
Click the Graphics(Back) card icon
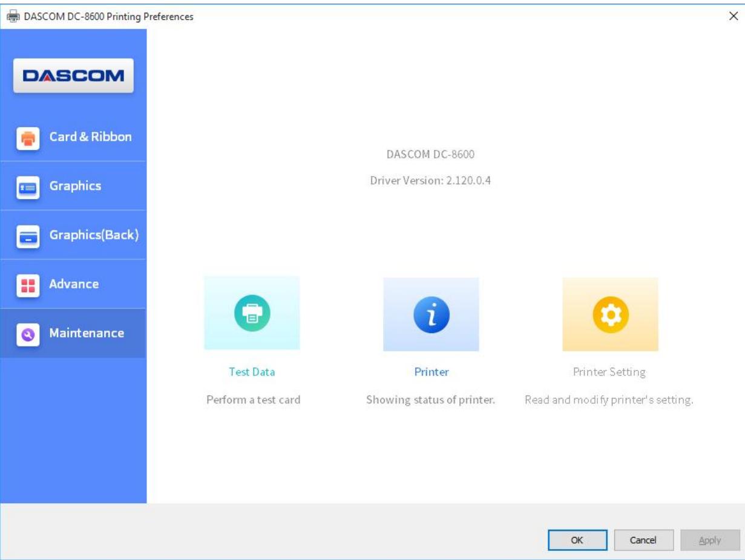point(27,236)
